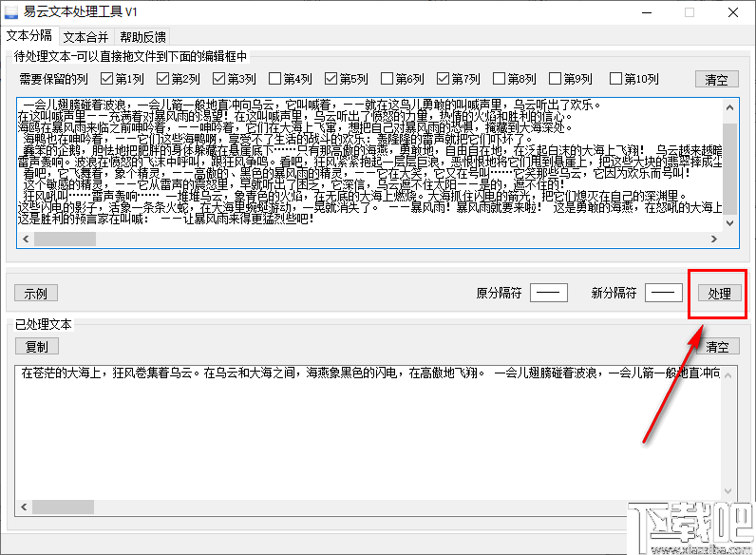The height and width of the screenshot is (555, 756).
Task: Click up arrow of processed text scrollbar
Action: [x=728, y=375]
